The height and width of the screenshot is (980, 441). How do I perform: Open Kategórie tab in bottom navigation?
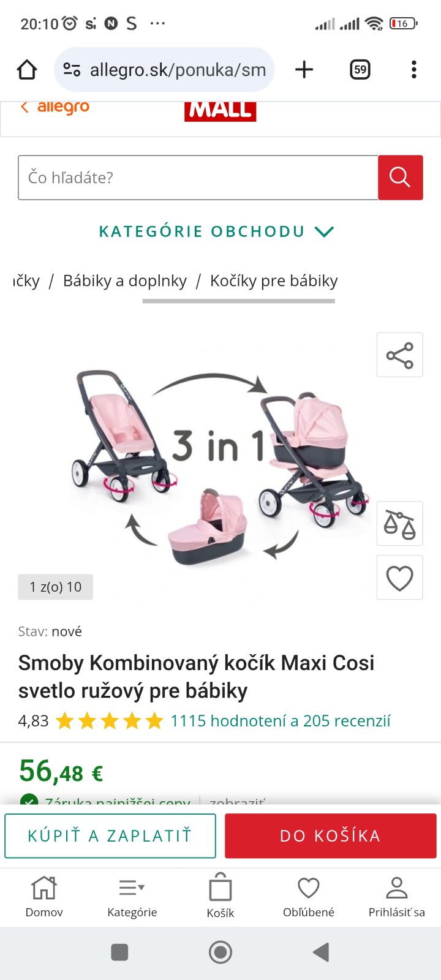click(132, 897)
